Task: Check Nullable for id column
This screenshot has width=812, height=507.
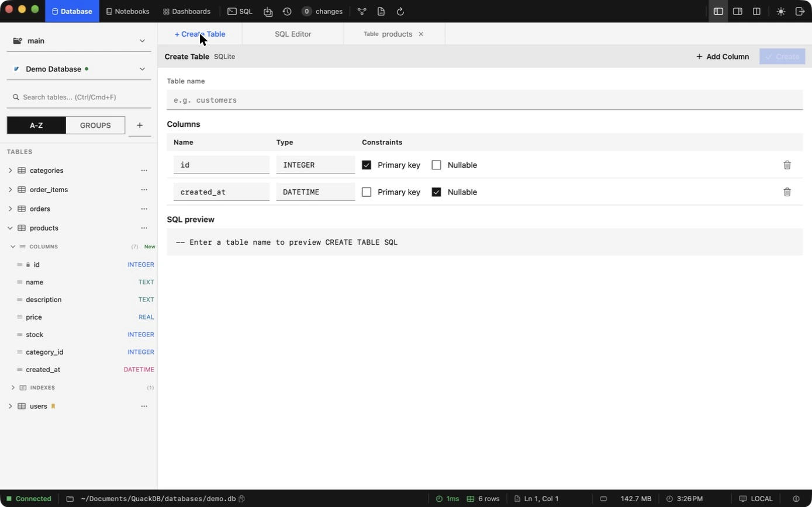Action: click(436, 165)
